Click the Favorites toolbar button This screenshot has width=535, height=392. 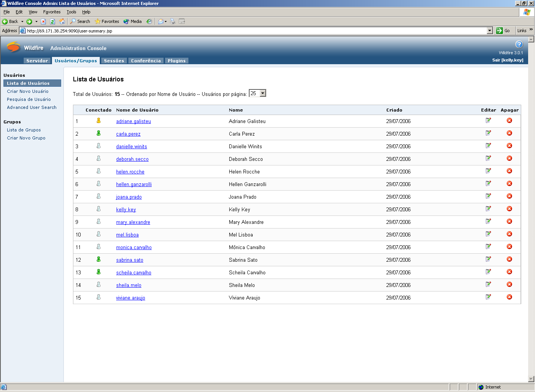point(107,21)
